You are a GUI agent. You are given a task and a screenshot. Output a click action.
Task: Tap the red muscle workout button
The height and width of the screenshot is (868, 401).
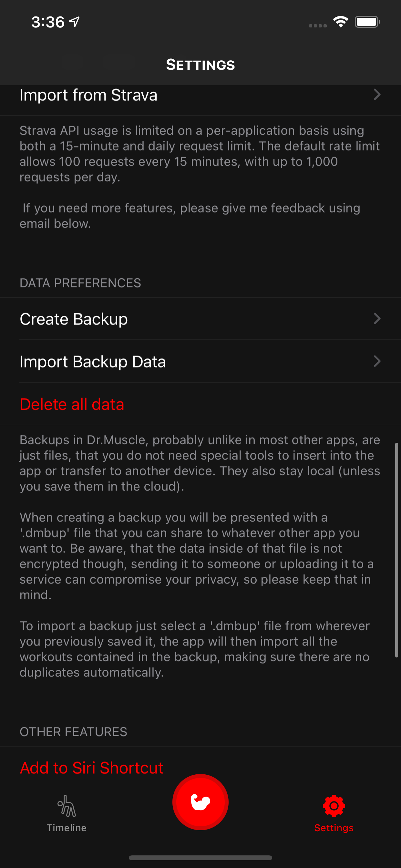tap(200, 802)
